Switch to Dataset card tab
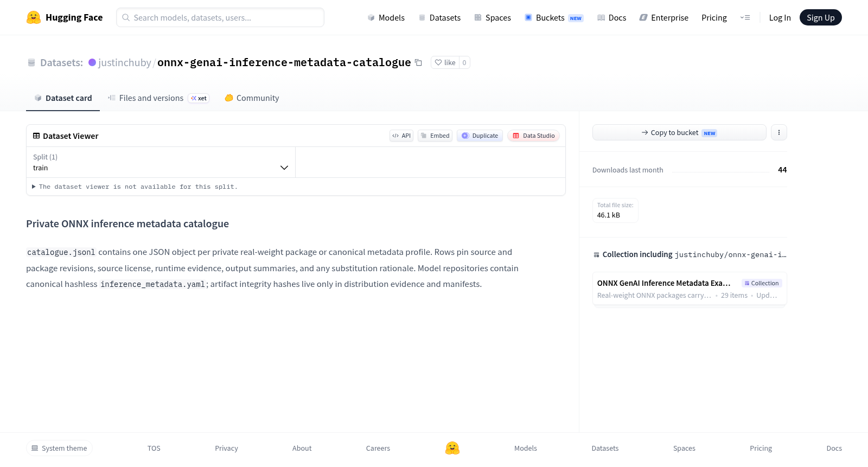This screenshot has width=868, height=467. pyautogui.click(x=63, y=98)
